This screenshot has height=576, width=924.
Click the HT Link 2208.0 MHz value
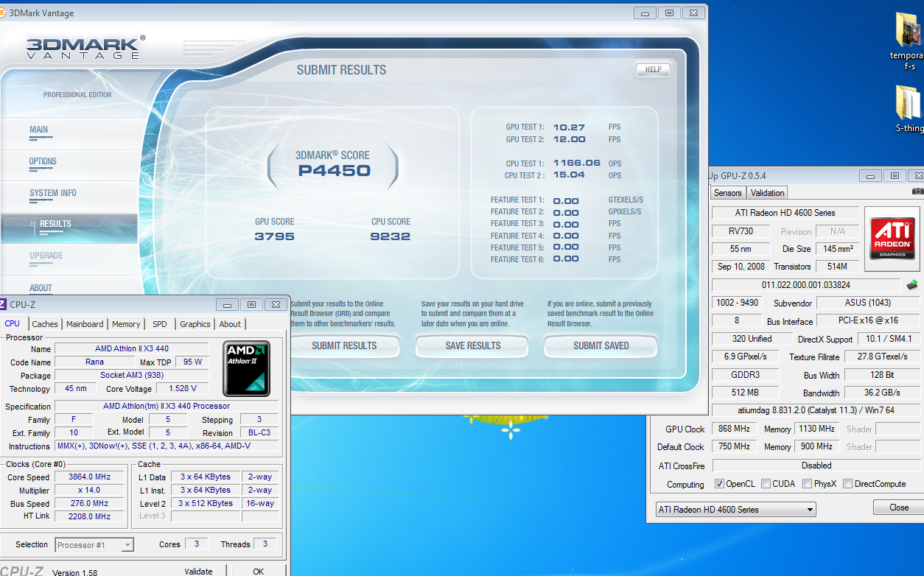point(89,516)
